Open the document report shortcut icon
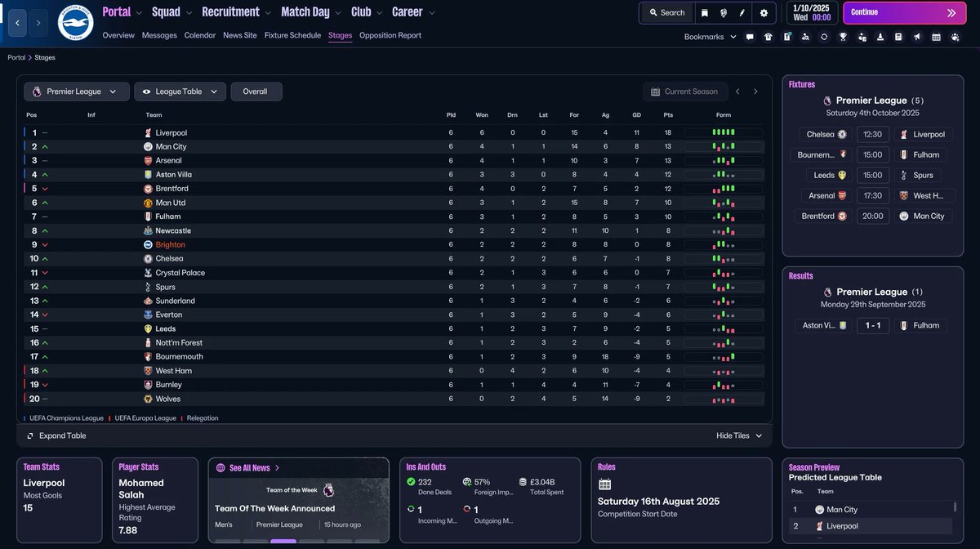 pyautogui.click(x=898, y=37)
